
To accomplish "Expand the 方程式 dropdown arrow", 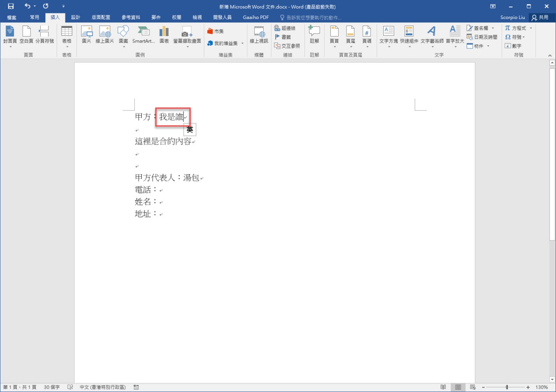I will (x=531, y=28).
